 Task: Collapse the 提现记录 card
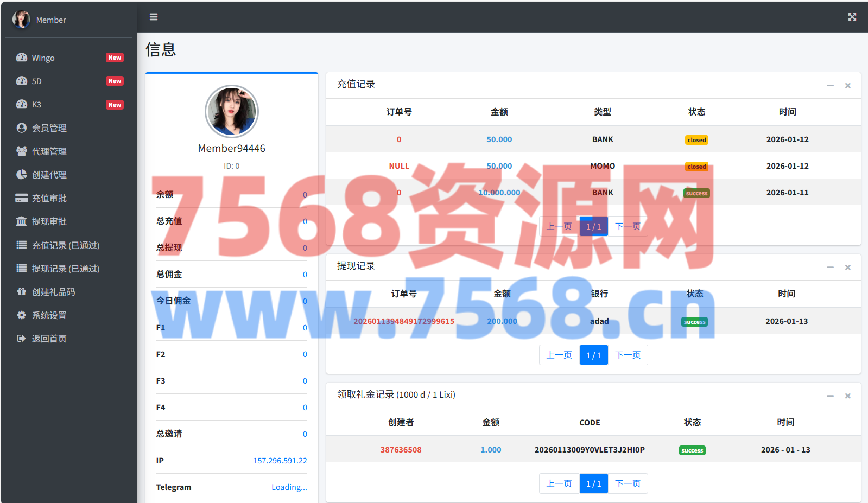(830, 268)
